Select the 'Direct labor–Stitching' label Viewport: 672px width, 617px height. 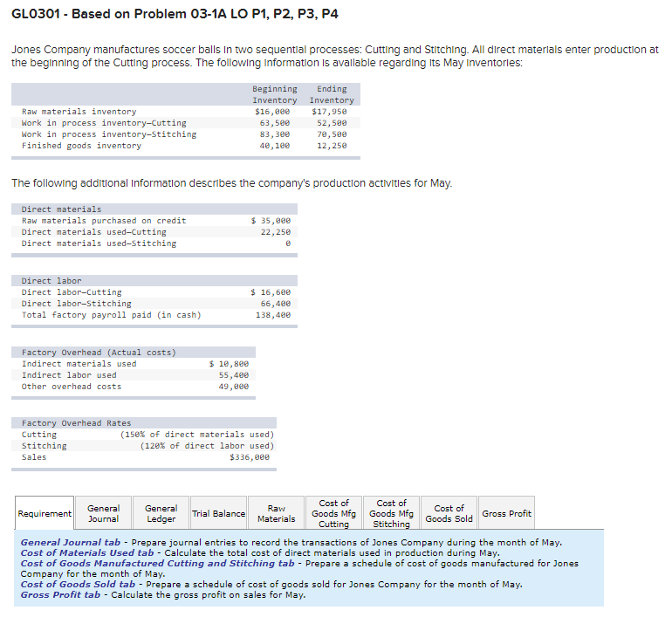76,304
